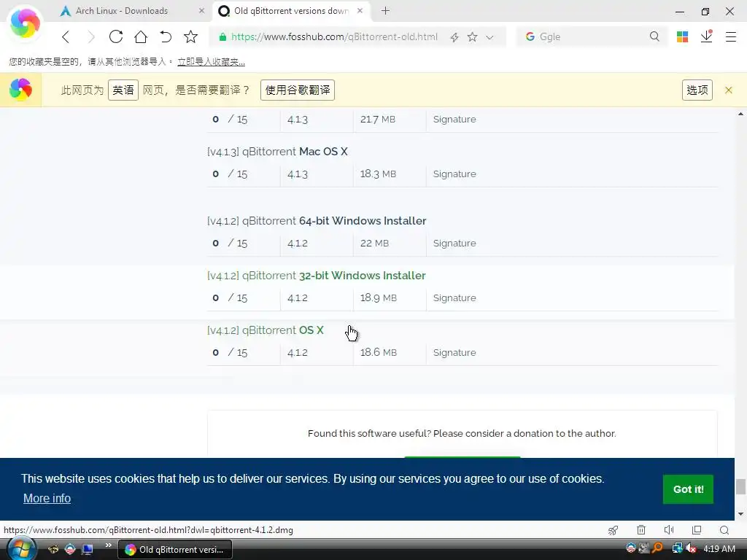This screenshot has height=560, width=747.
Task: Click the Show Desktop quick launch icon
Action: (88, 550)
